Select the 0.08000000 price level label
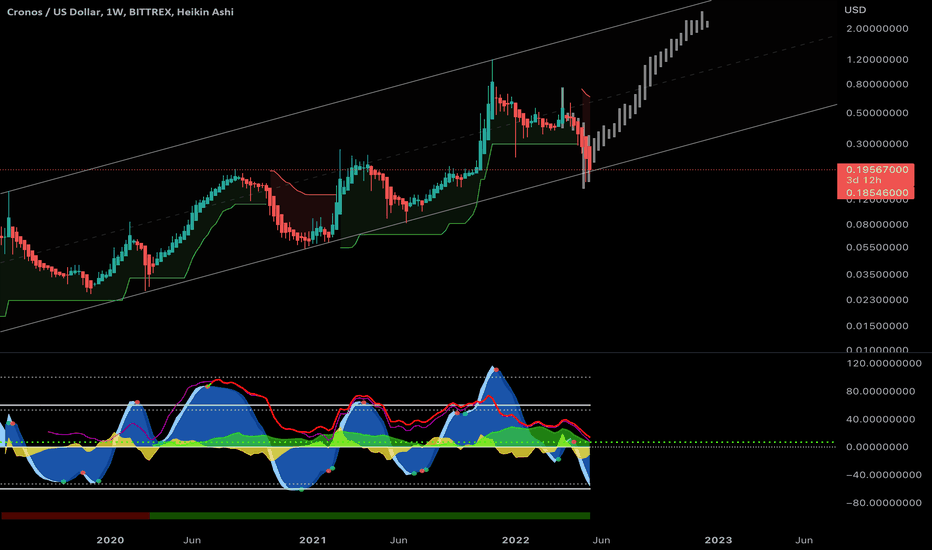Screen dimensions: 932x550 (x=877, y=225)
